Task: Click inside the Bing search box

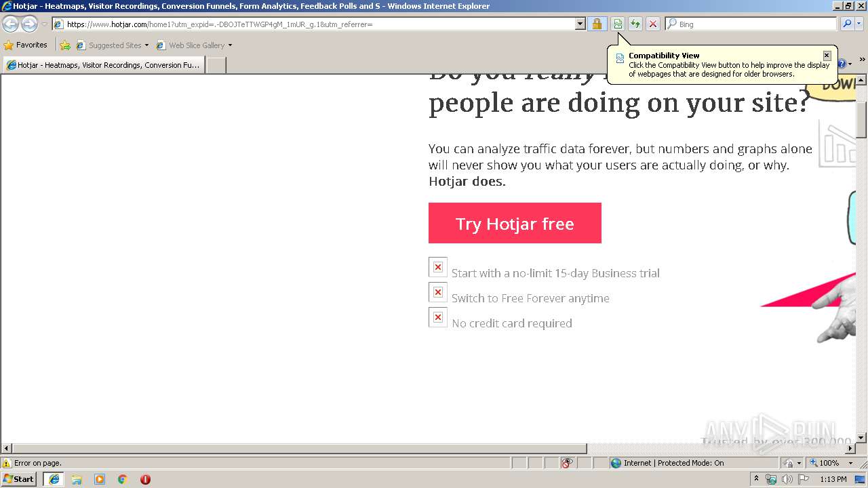Action: [x=751, y=24]
